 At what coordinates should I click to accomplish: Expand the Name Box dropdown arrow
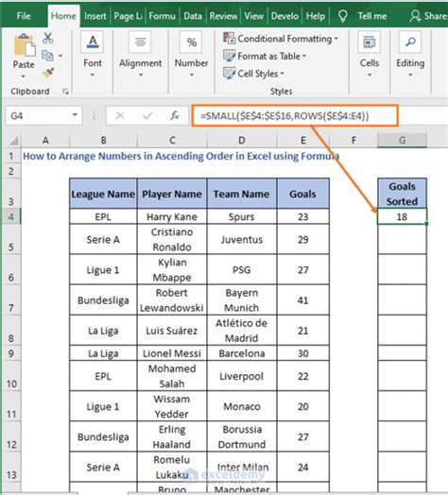pyautogui.click(x=75, y=115)
